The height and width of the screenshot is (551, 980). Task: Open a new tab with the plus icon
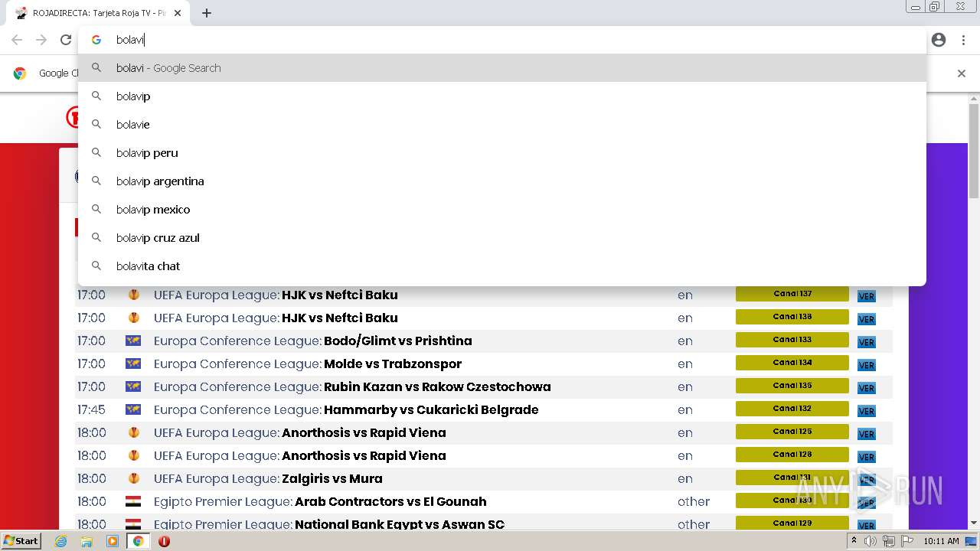tap(207, 13)
